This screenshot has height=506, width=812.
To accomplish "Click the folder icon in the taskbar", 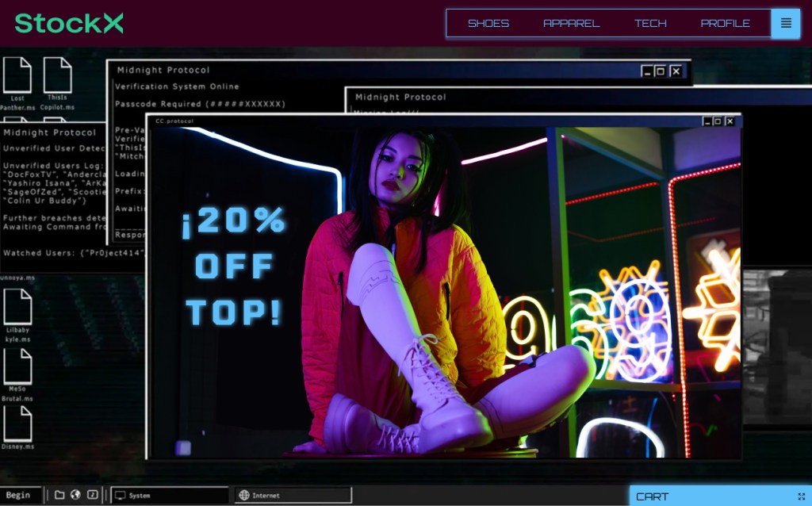I will (x=59, y=495).
